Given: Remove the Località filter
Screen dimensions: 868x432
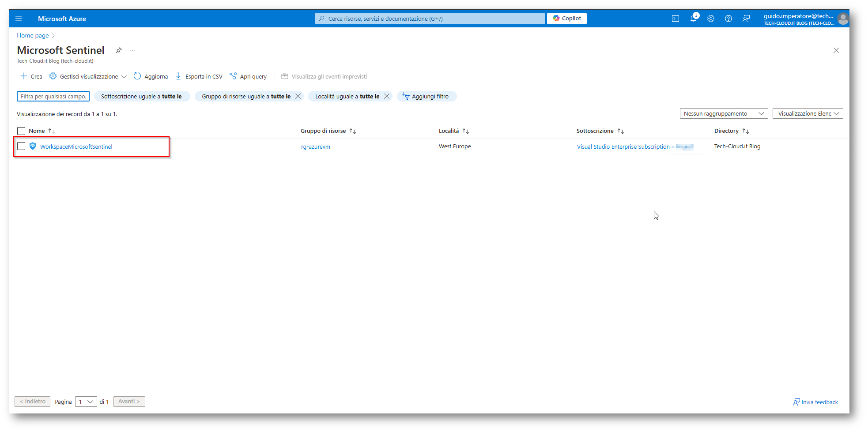Looking at the screenshot, I should click(x=387, y=96).
